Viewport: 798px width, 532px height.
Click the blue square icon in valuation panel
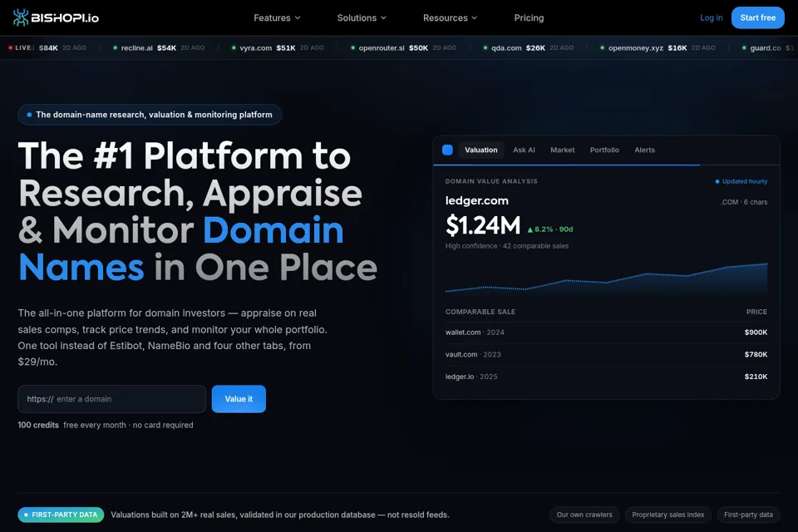[447, 150]
